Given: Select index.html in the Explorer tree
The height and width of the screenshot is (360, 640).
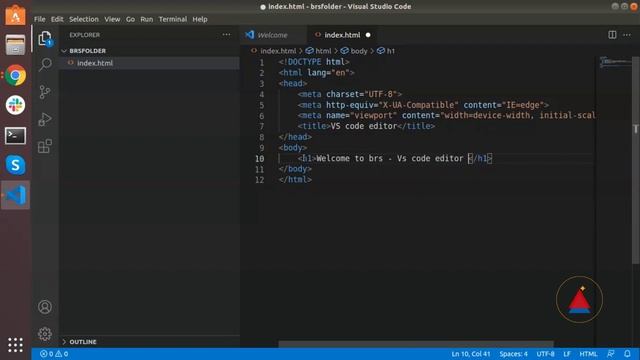Looking at the screenshot, I should (149, 63).
